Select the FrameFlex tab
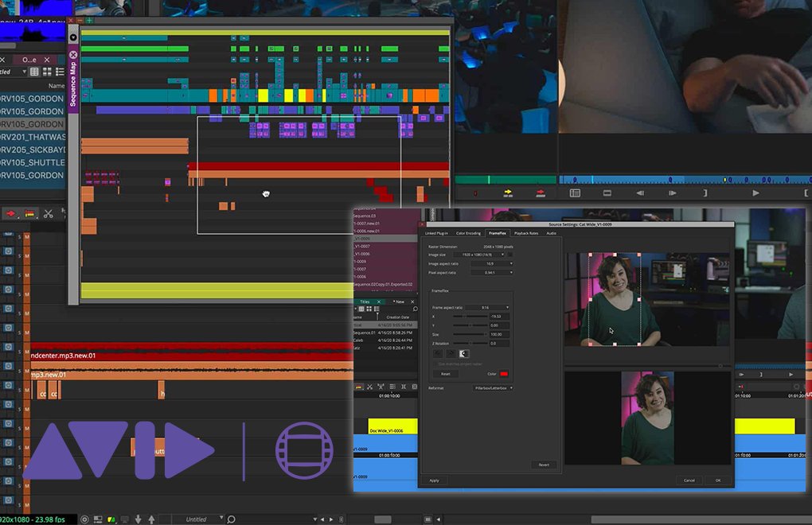The height and width of the screenshot is (525, 812). (x=497, y=233)
